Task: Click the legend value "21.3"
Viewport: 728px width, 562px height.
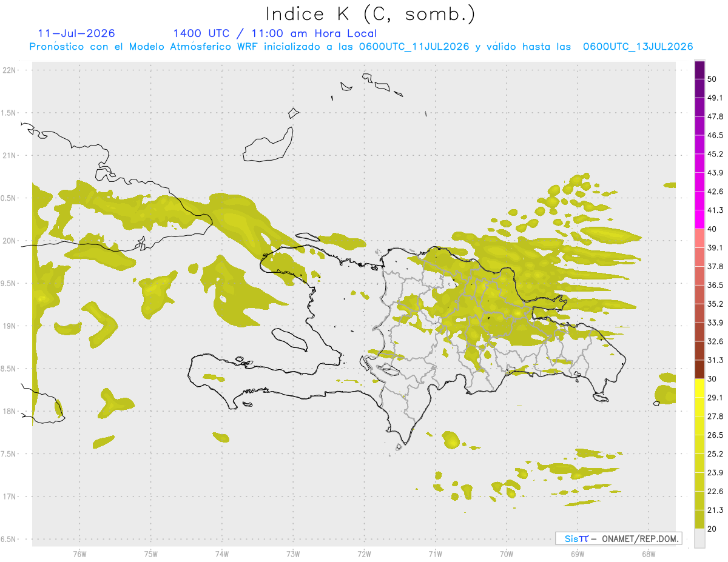Action: pos(716,510)
